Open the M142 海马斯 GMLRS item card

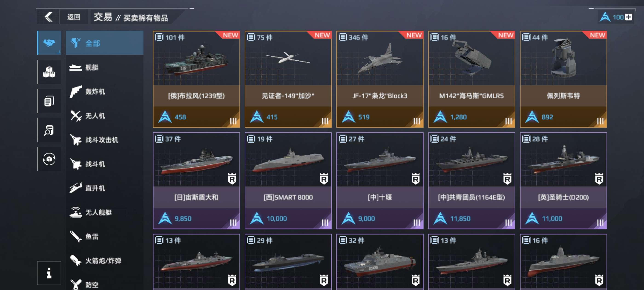coord(471,79)
